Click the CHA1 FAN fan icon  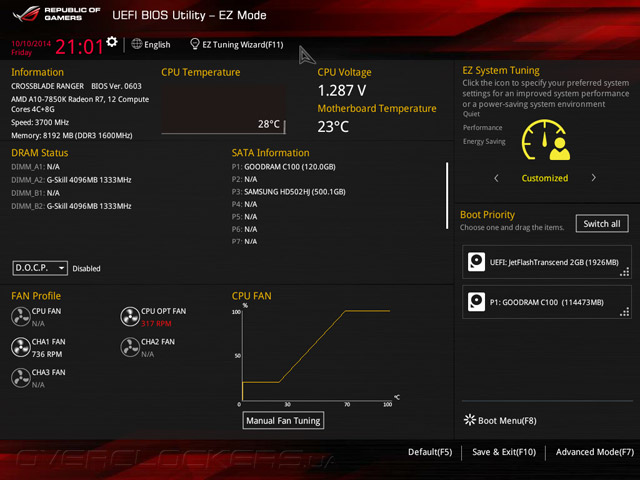pos(20,347)
